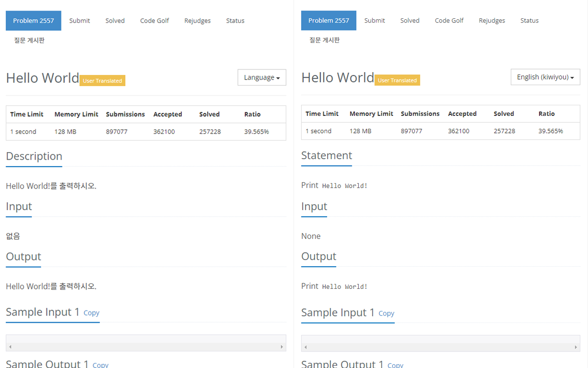The height and width of the screenshot is (368, 588).
Task: Open 질문 게시판 in left panel
Action: [29, 40]
